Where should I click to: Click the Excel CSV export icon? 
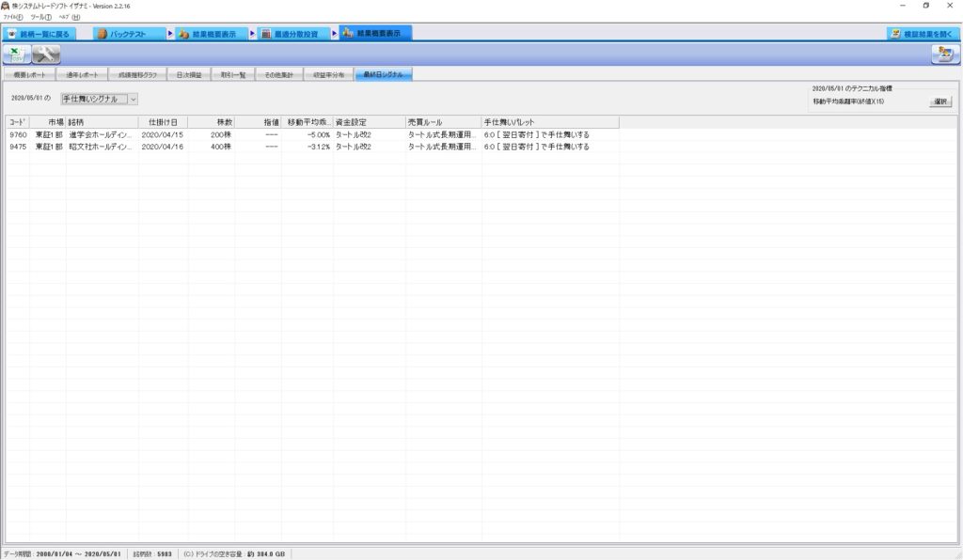pyautogui.click(x=17, y=54)
